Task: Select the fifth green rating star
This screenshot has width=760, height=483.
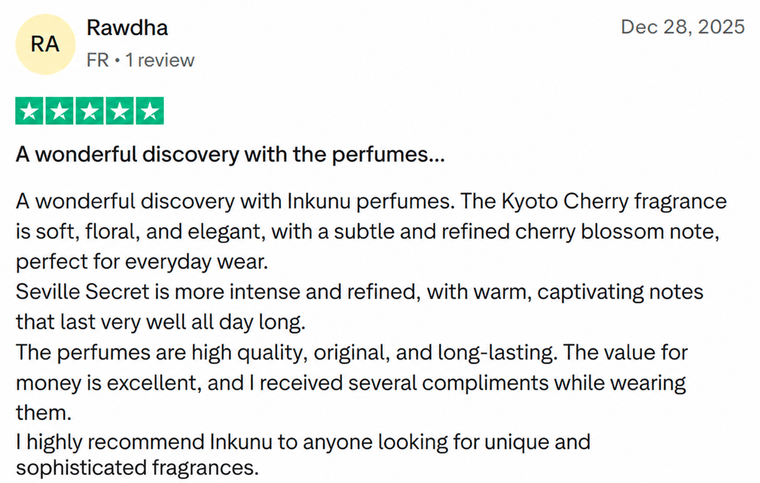Action: tap(150, 111)
